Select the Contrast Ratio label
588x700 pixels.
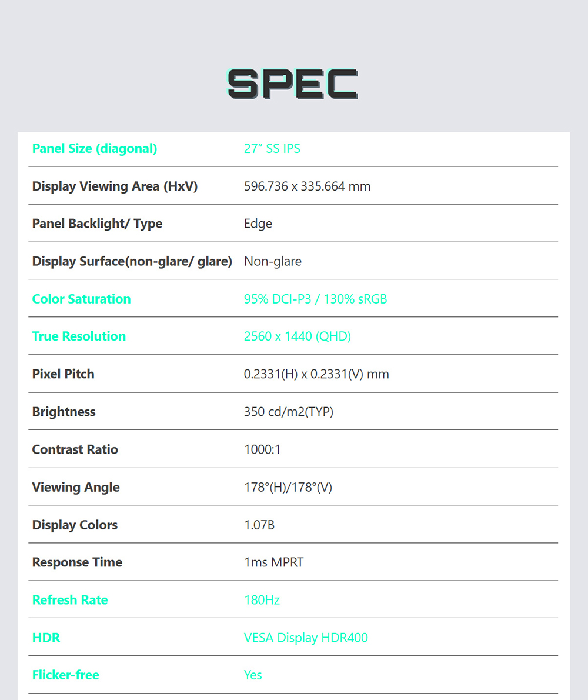point(75,449)
